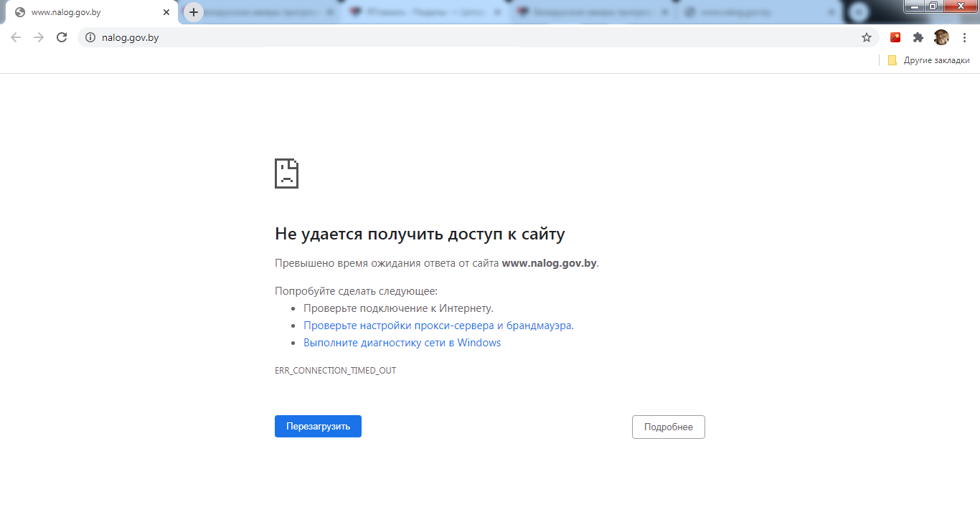Screen dimensions: 980x522
Task: Open the red extension icon in toolbar
Action: [x=895, y=37]
